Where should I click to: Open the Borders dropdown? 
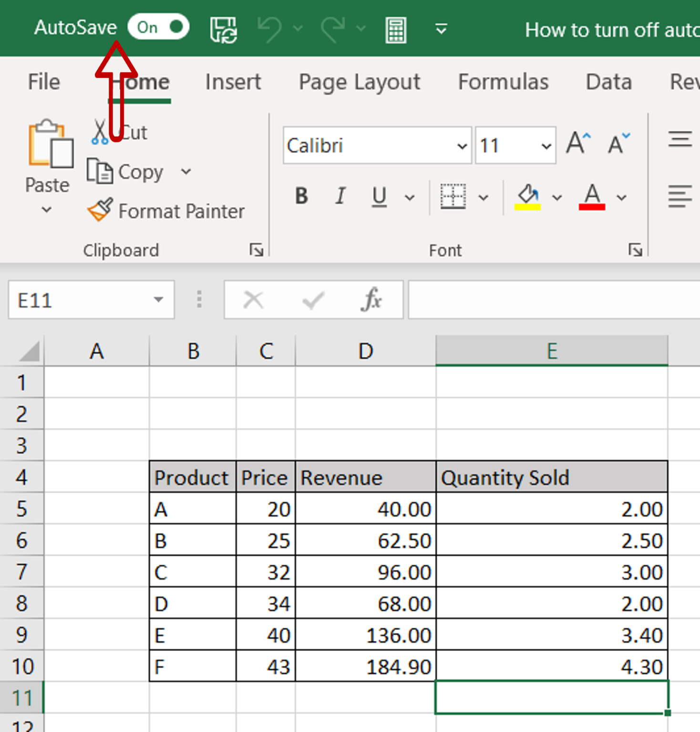484,197
